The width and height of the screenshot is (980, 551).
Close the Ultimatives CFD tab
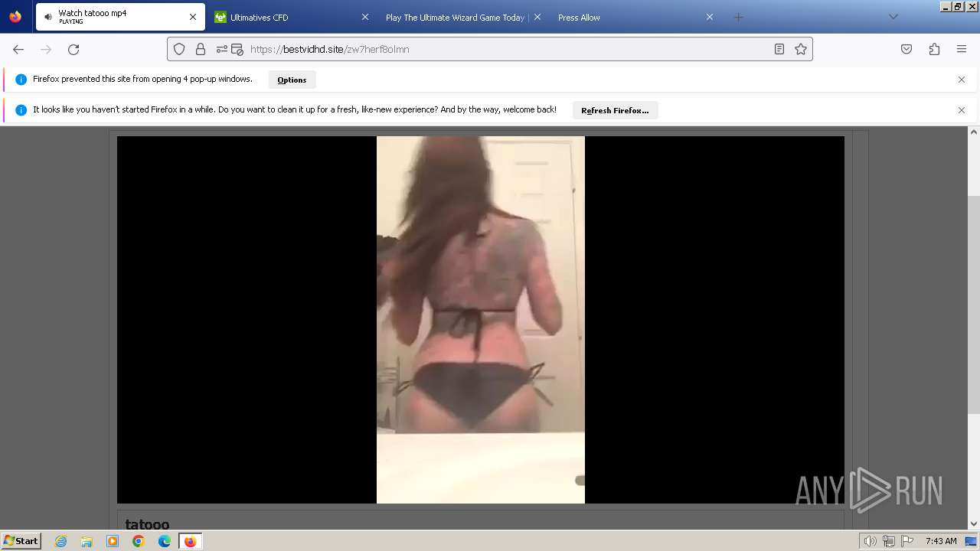(364, 17)
